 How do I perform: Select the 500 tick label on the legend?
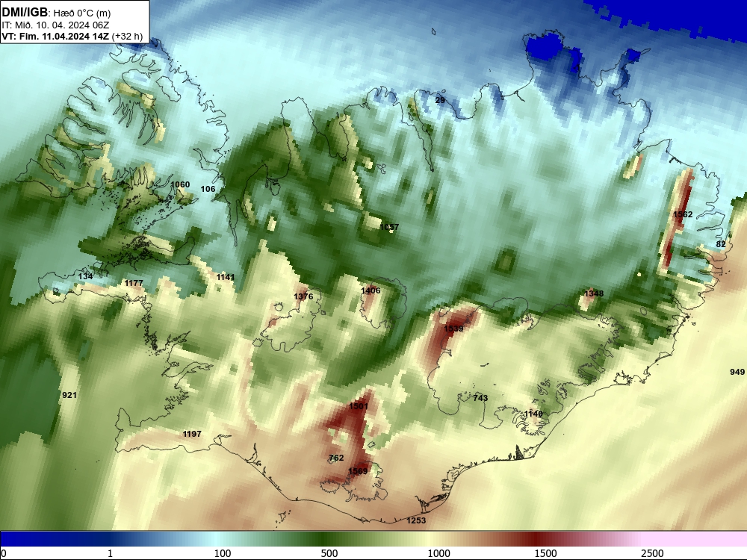[329, 553]
